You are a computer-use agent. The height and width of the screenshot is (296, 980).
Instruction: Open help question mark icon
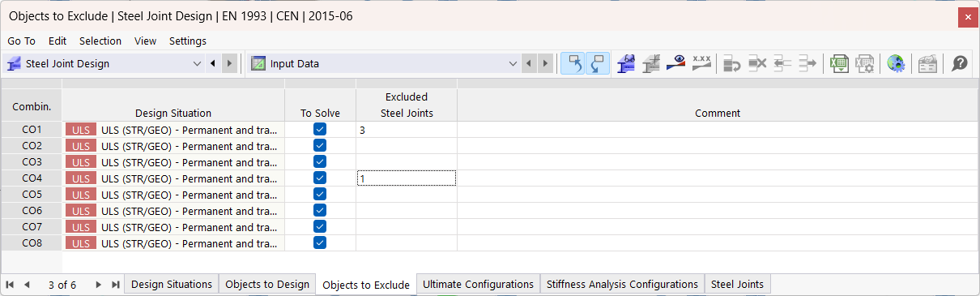coord(959,63)
